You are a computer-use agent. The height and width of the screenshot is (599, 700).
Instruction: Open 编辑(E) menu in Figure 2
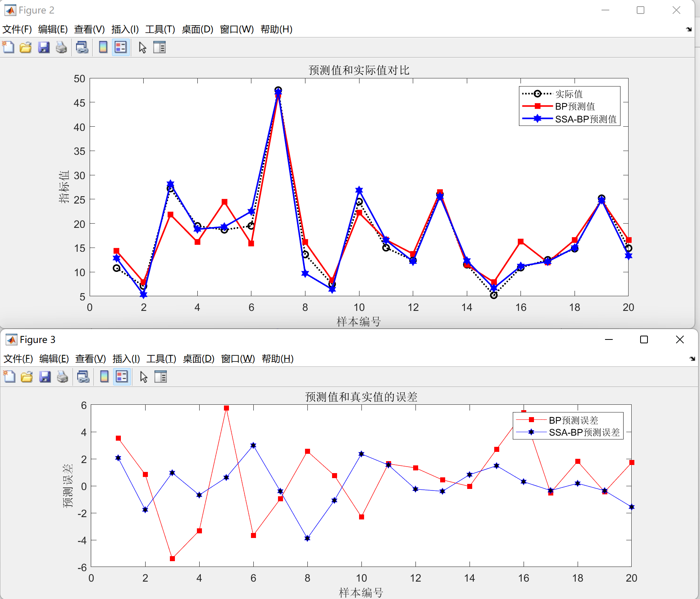(53, 29)
